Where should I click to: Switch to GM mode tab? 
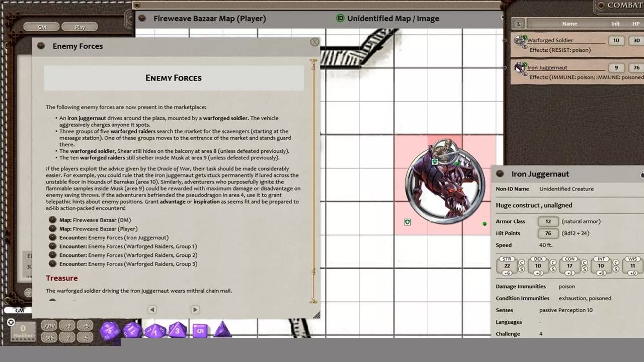tap(42, 27)
